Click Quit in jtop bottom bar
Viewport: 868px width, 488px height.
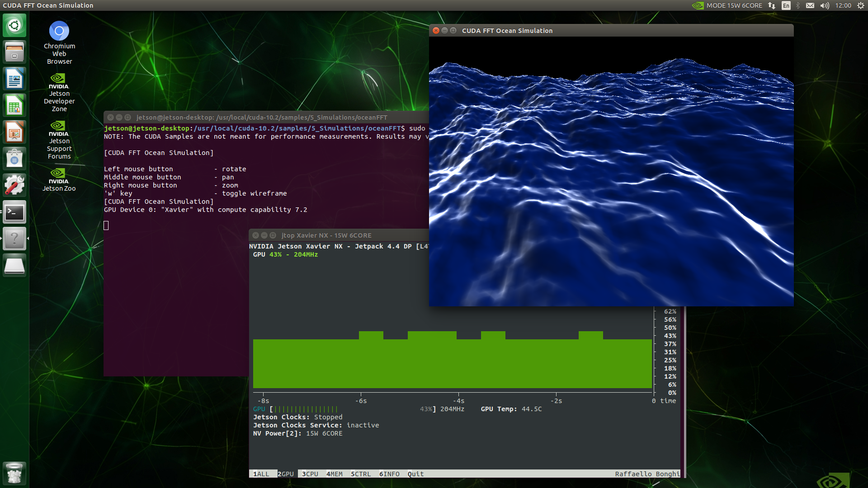415,474
